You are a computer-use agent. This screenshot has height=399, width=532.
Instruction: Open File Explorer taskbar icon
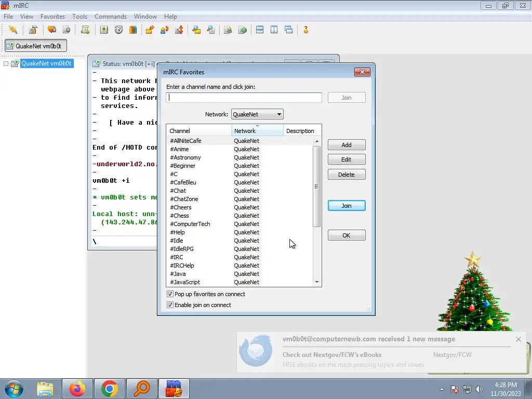(x=45, y=389)
